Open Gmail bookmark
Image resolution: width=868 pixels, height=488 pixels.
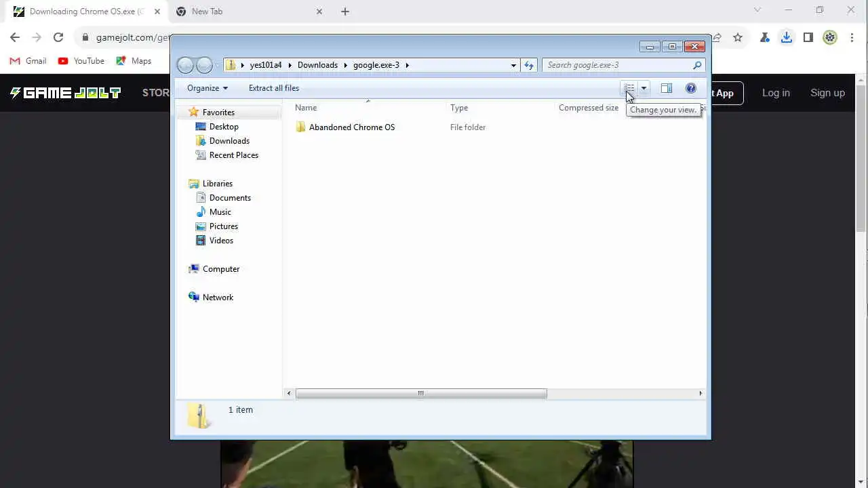tap(28, 61)
